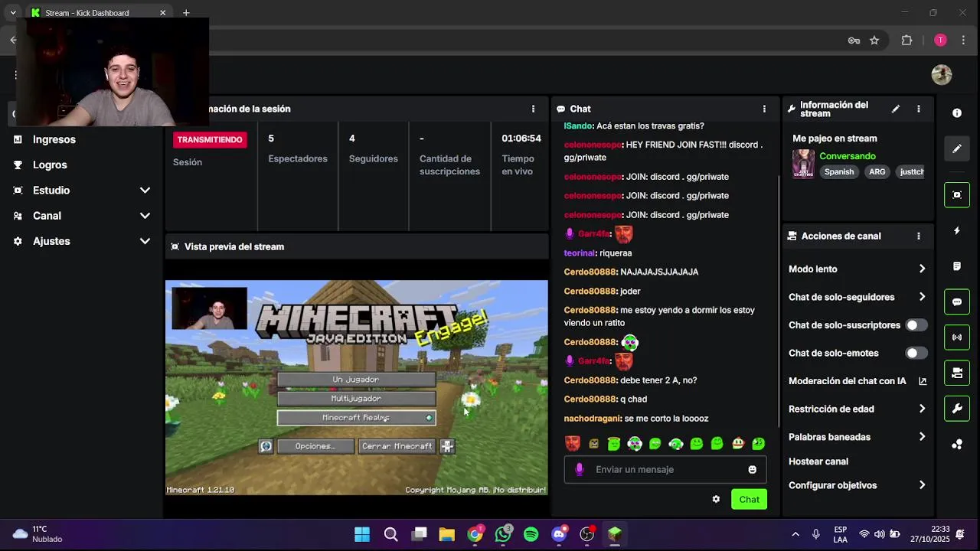The image size is (980, 551).
Task: Select the Stream - Kick Dashboard browser tab
Action: tap(99, 13)
